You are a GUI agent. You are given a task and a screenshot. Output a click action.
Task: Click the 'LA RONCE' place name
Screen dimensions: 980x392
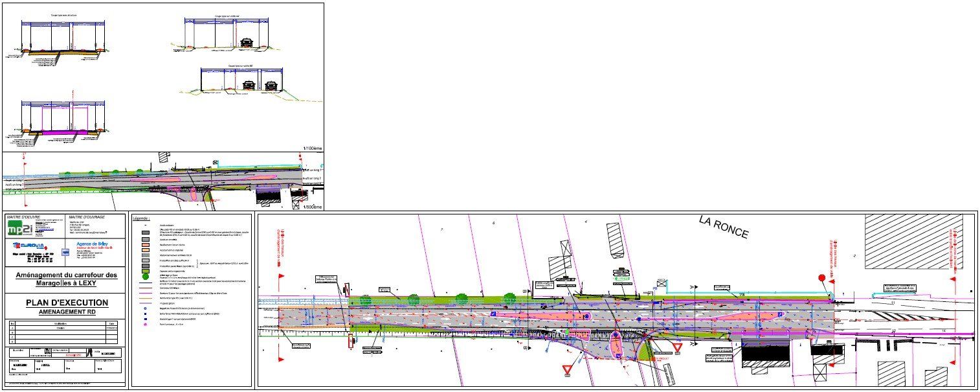[x=723, y=225]
